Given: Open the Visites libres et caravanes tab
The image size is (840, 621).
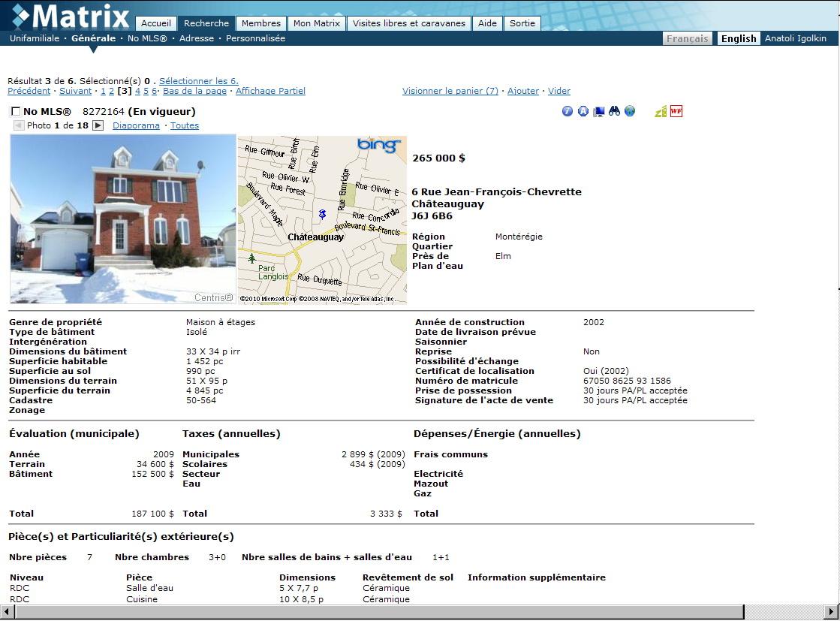Looking at the screenshot, I should (409, 23).
